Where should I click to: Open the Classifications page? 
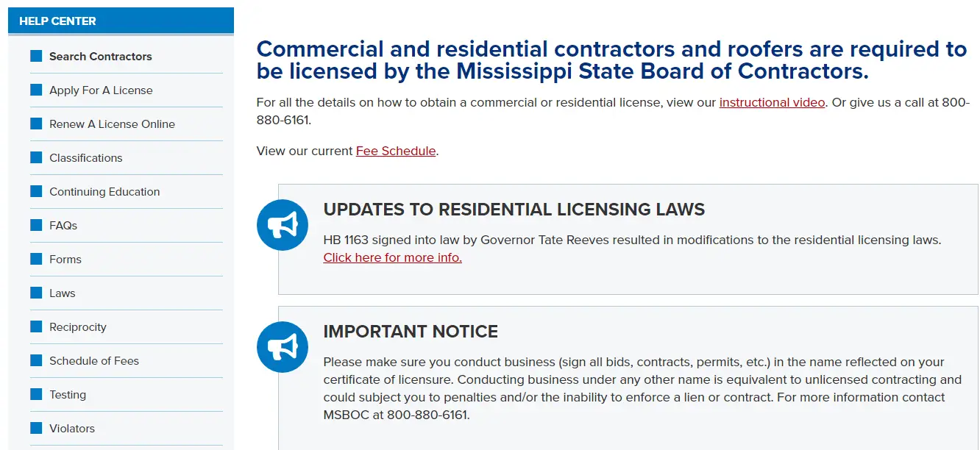click(x=85, y=158)
